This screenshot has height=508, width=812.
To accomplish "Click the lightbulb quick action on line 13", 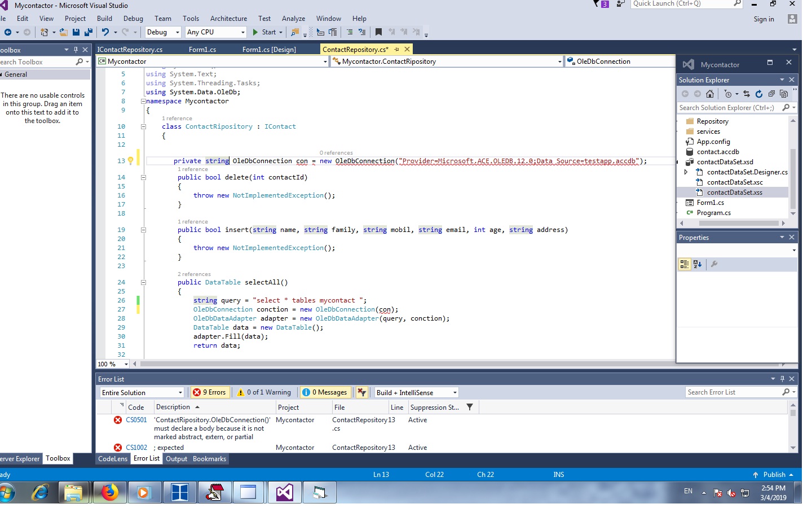I will point(131,161).
